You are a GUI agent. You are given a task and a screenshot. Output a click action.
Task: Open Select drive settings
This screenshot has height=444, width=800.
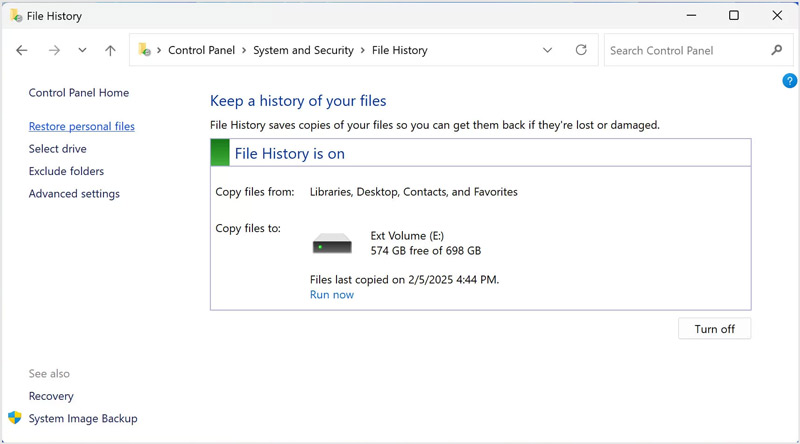pos(58,149)
